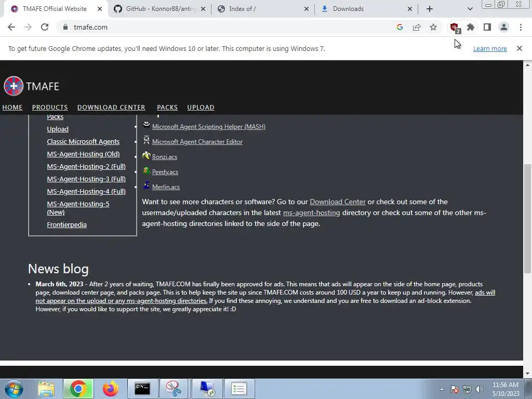Download Bonzi.acs link
The image size is (532, 399).
point(165,157)
